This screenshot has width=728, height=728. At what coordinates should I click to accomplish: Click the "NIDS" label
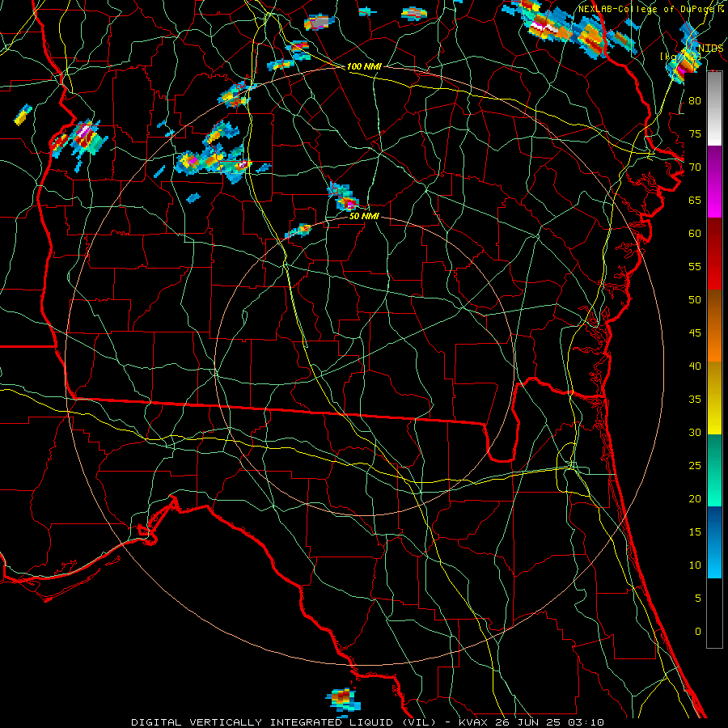click(x=710, y=49)
